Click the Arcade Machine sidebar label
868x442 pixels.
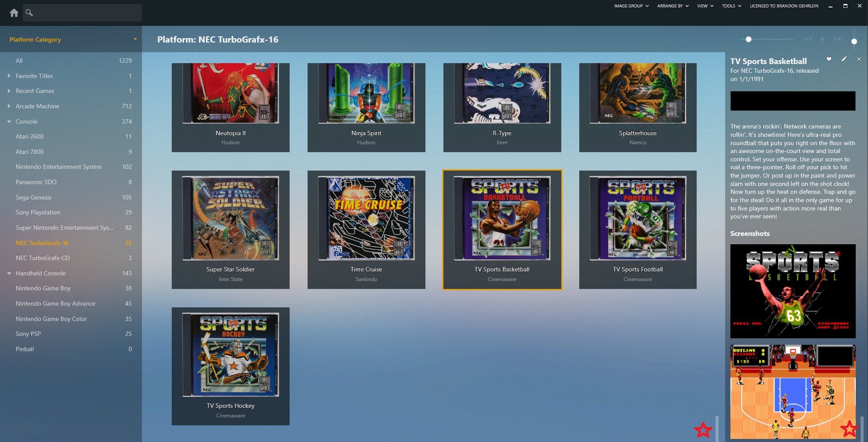(x=38, y=106)
